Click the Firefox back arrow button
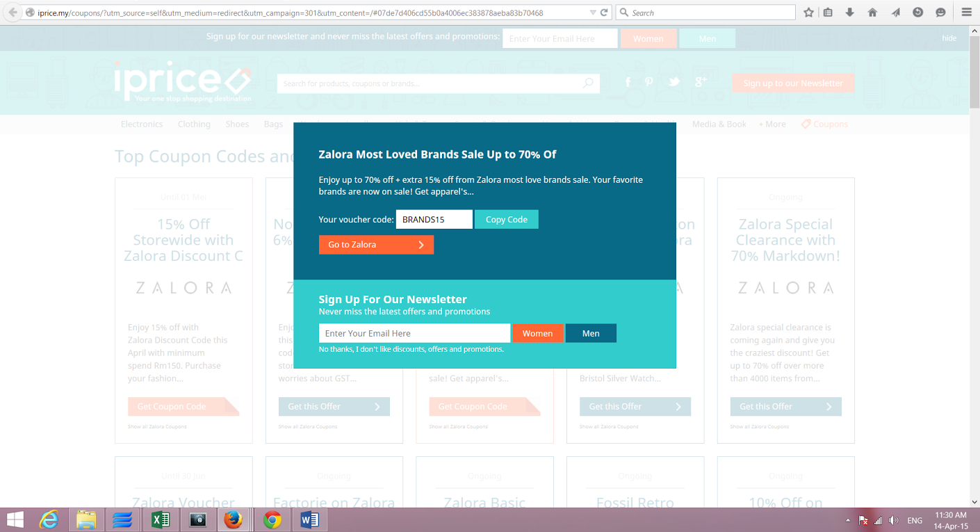The height and width of the screenshot is (532, 980). (13, 13)
